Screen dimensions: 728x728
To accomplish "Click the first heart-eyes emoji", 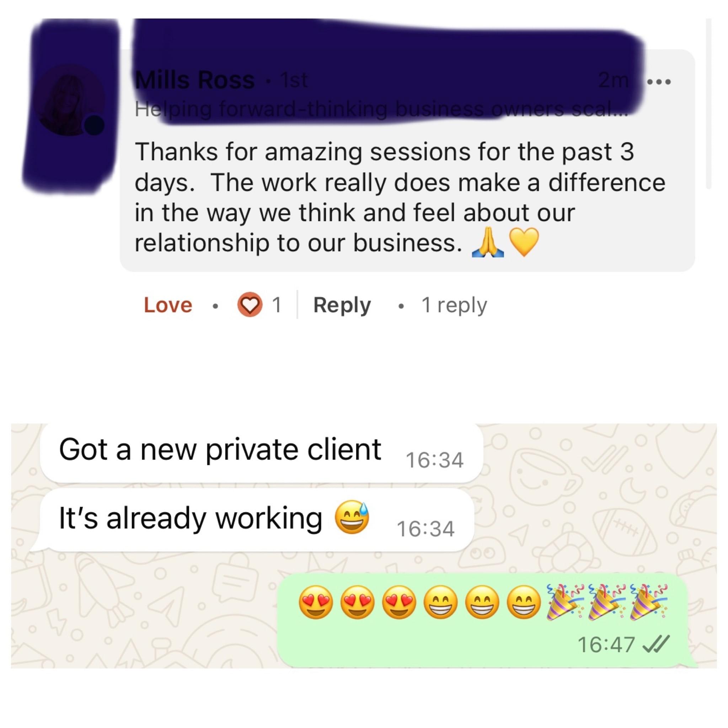I will point(316,603).
